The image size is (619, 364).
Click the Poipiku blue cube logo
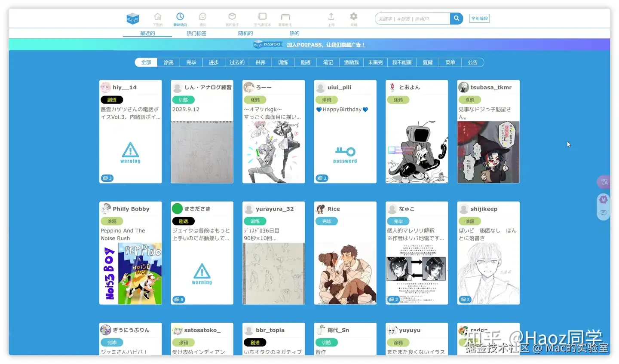click(133, 18)
